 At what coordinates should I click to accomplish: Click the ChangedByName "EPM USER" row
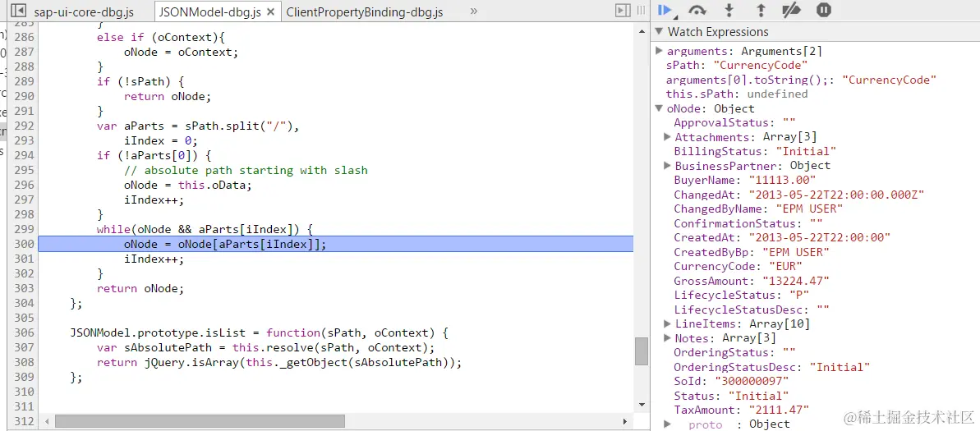(759, 209)
